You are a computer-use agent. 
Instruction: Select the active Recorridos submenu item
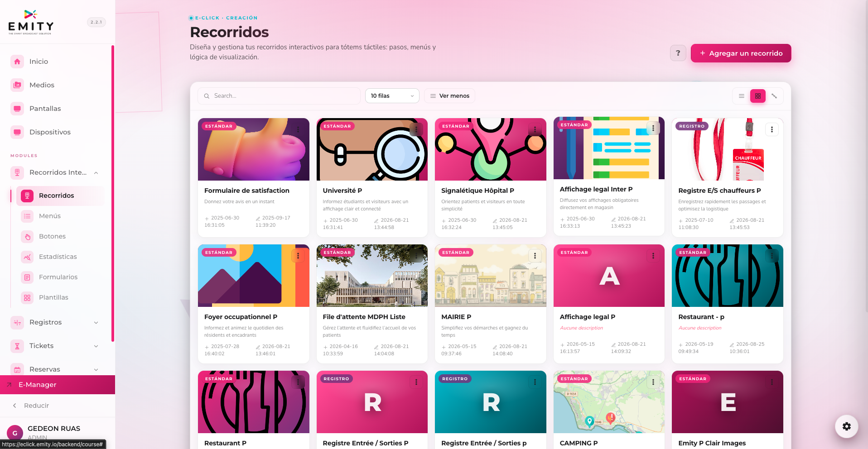[60, 196]
